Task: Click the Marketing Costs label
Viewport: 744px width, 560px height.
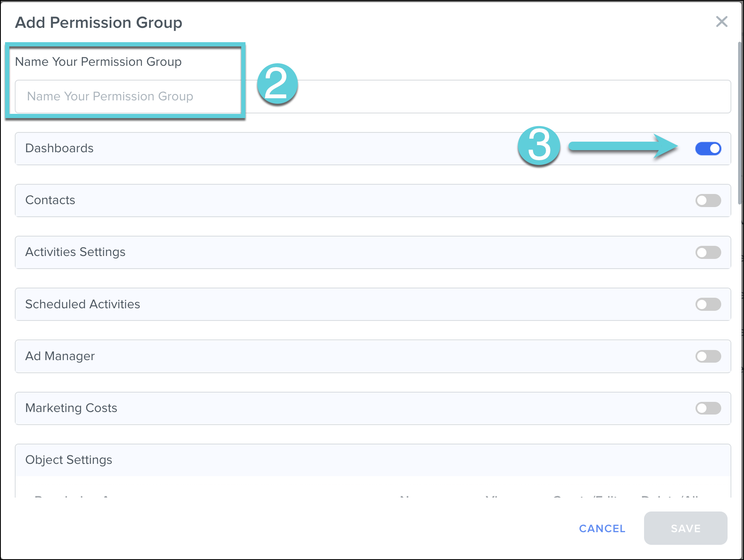Action: tap(71, 408)
